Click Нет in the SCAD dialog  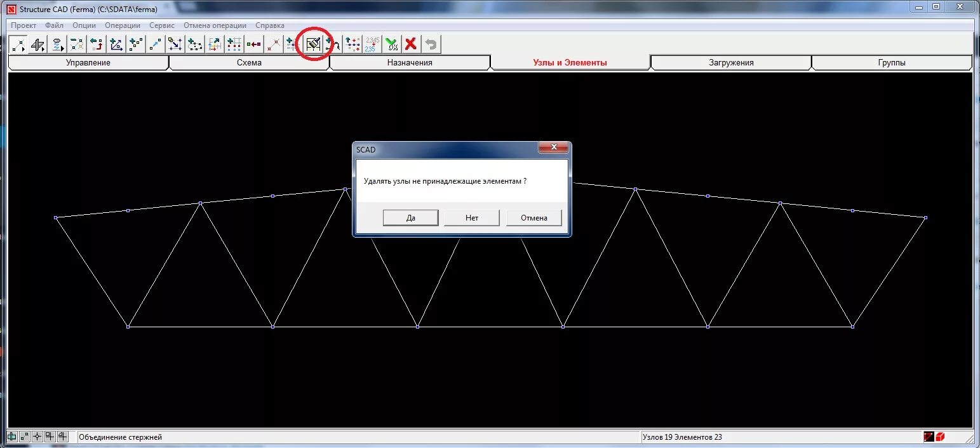pos(472,217)
